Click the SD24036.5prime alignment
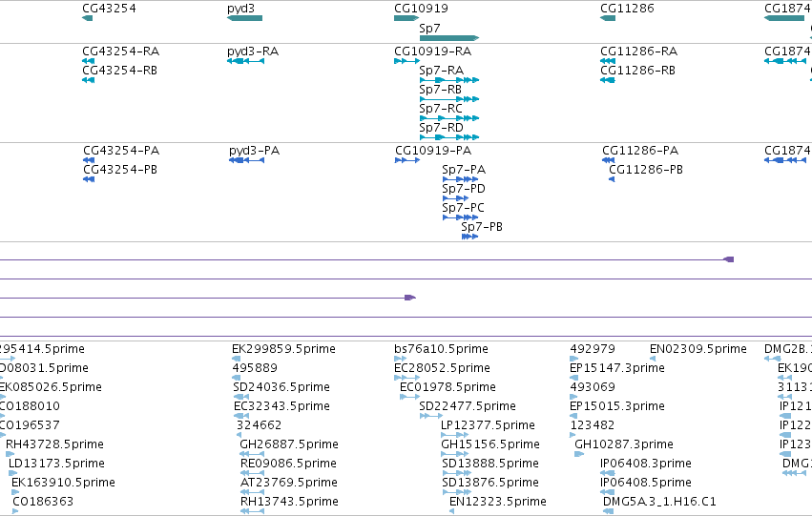Screen dimensions: 812x516 [281, 387]
